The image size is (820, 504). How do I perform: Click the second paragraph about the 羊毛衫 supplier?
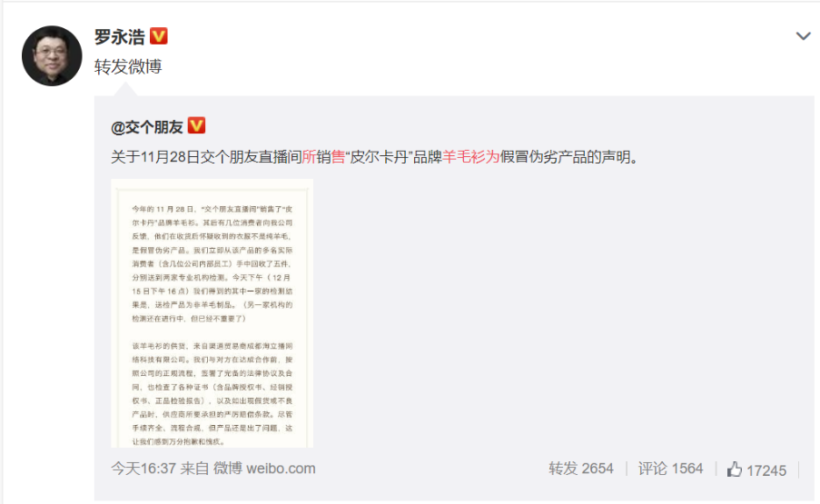(212, 394)
